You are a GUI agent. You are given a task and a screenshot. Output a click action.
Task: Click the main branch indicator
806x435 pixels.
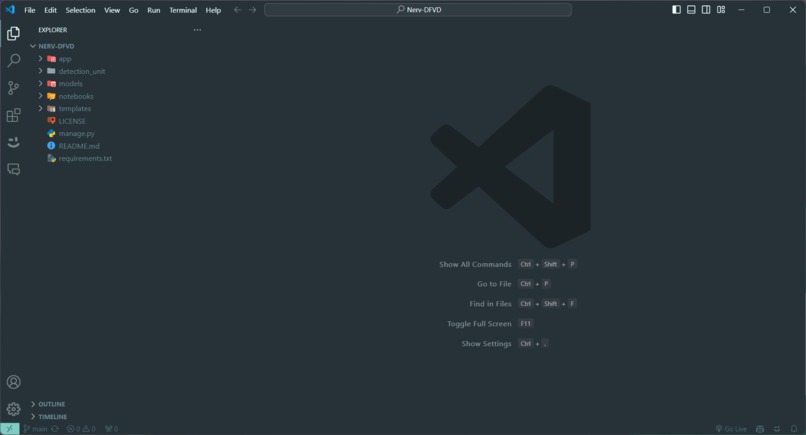(35, 429)
